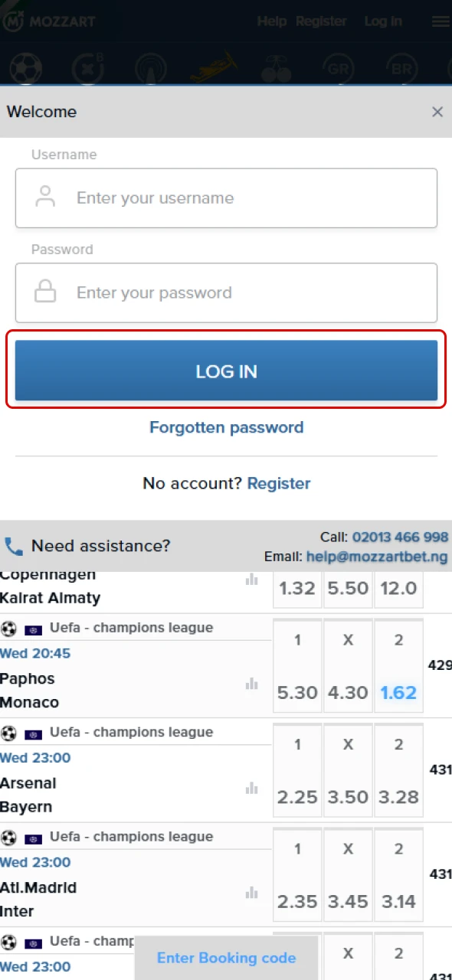Expand Uefa champions league header above Arsenal match
The image size is (452, 980).
tap(130, 732)
